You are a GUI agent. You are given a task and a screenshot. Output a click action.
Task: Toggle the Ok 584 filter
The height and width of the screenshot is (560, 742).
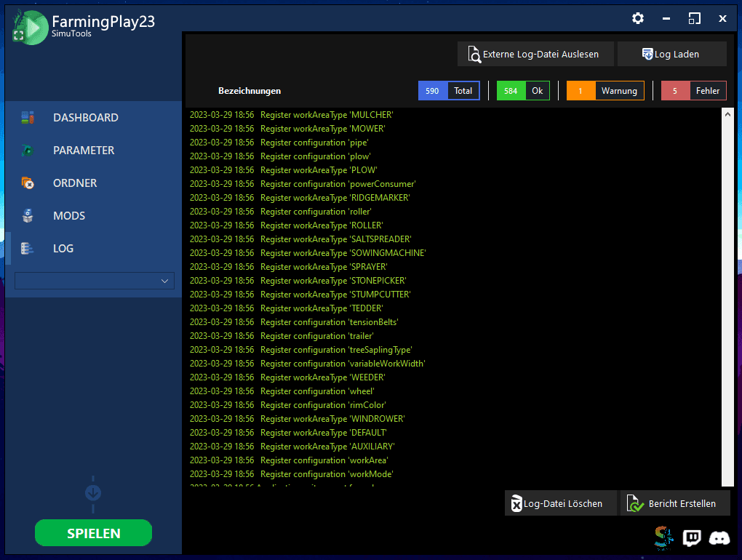[523, 91]
